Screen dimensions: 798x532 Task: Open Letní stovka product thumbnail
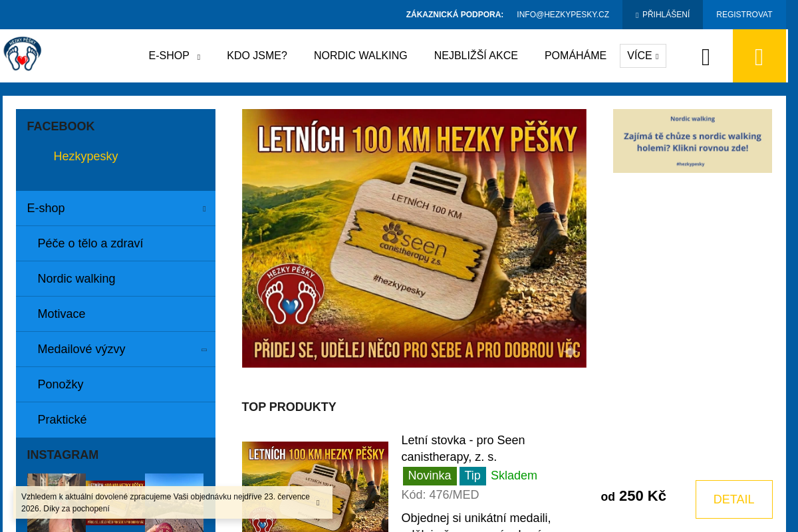coord(315,487)
